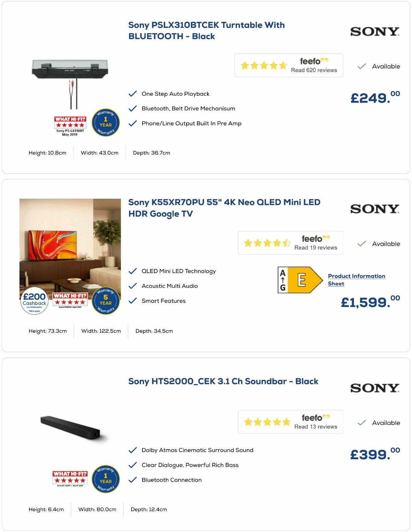Open Read 19 reviews for the Sony TV
Screen dimensions: 412x532
tap(315, 247)
